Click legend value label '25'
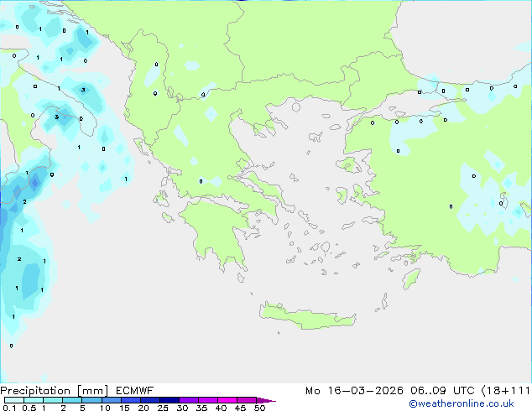Image resolution: width=532 pixels, height=411 pixels. pyautogui.click(x=163, y=408)
